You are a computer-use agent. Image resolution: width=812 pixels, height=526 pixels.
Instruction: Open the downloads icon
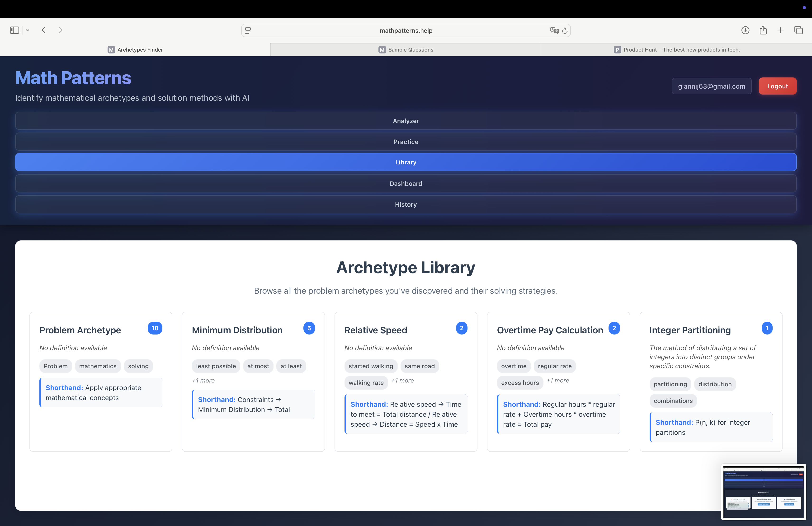click(x=745, y=30)
